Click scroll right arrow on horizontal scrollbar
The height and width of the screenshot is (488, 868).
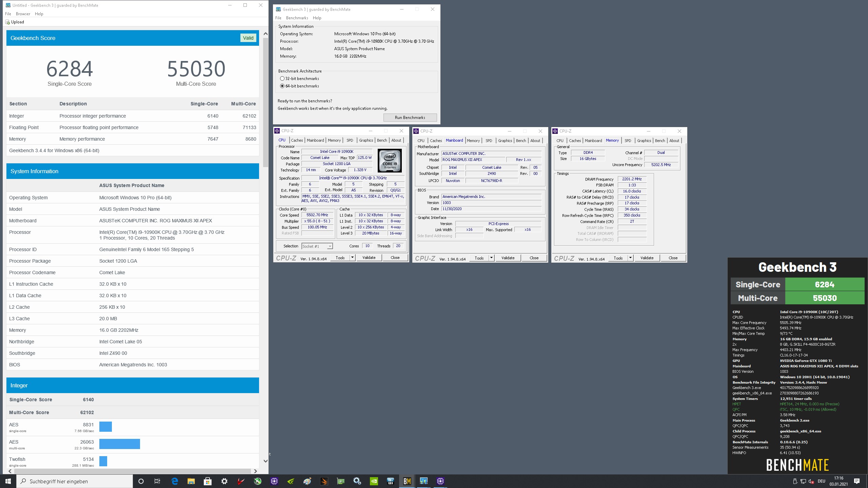click(x=255, y=471)
